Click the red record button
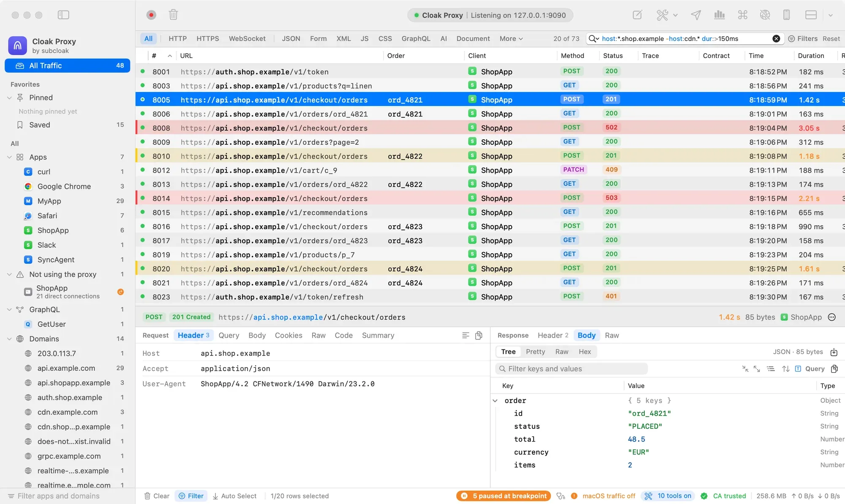The height and width of the screenshot is (504, 845). 151,15
